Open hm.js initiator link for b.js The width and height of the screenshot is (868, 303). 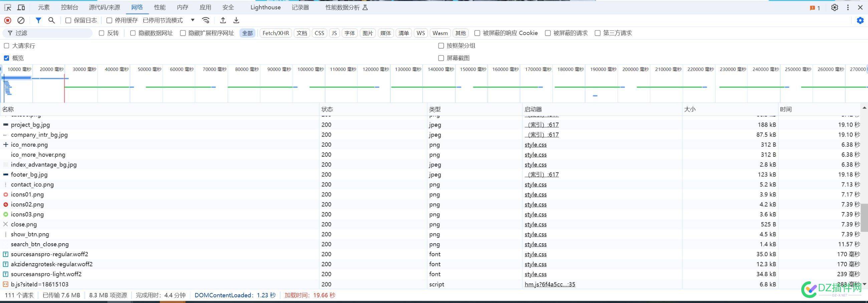click(x=550, y=284)
